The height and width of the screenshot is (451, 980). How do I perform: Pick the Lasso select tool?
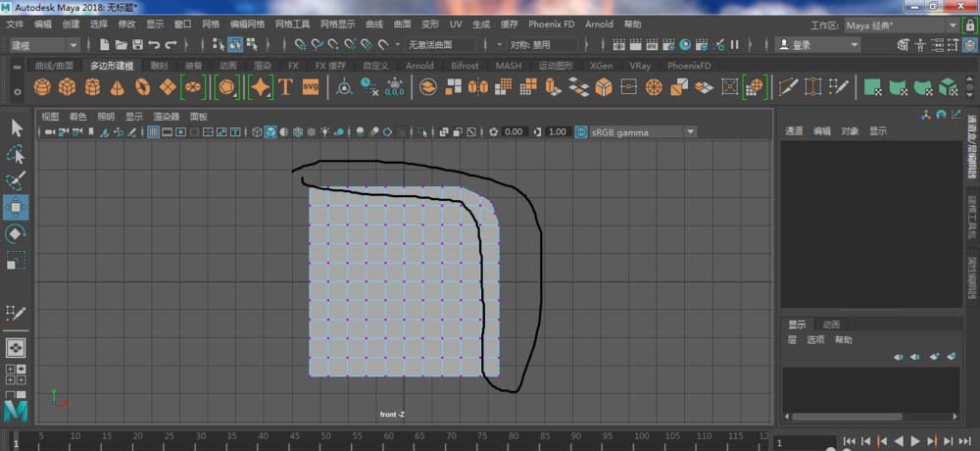[16, 154]
